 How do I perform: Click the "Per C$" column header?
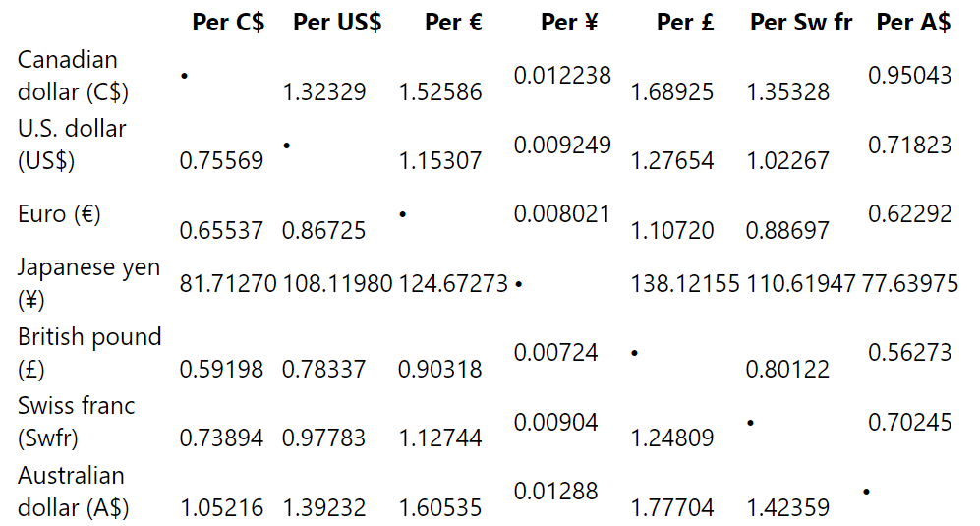(228, 23)
